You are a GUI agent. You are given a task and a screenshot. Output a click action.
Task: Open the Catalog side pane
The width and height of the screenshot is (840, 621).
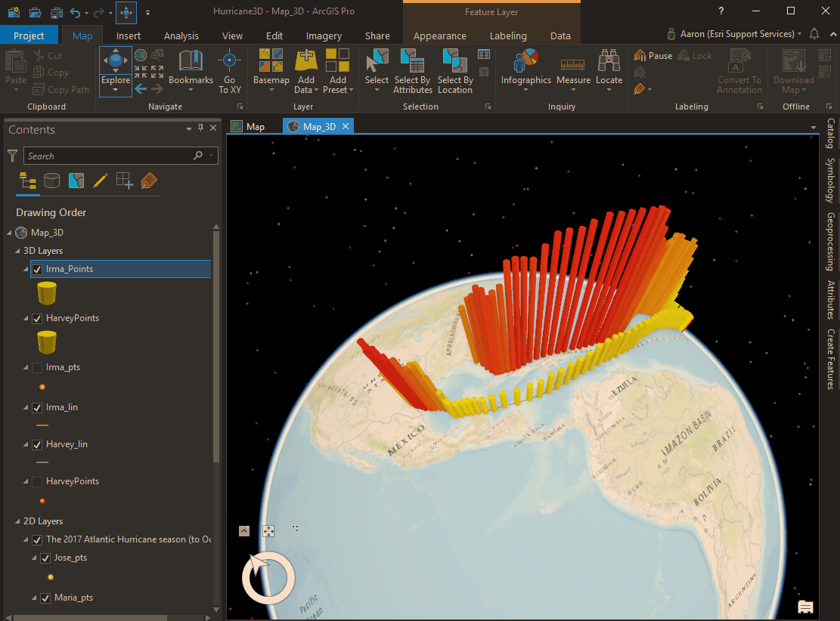(x=830, y=133)
